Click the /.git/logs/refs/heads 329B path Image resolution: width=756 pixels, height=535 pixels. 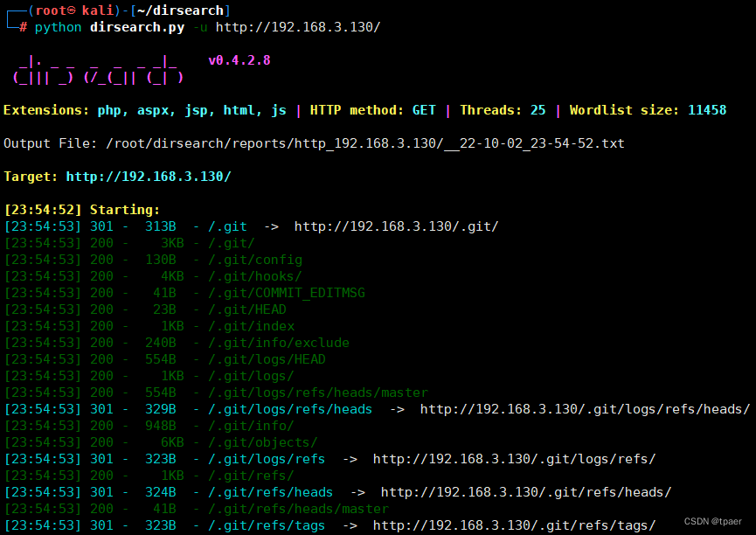tap(290, 409)
